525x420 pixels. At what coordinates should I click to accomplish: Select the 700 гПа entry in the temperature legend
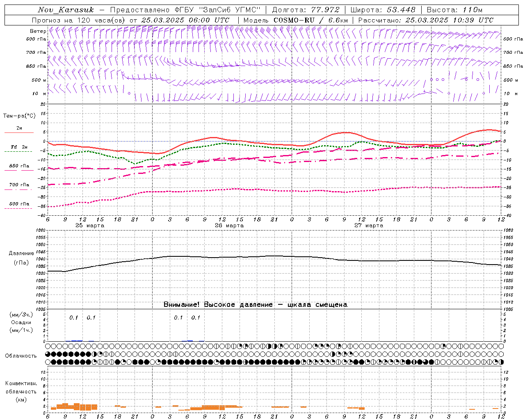pos(19,185)
